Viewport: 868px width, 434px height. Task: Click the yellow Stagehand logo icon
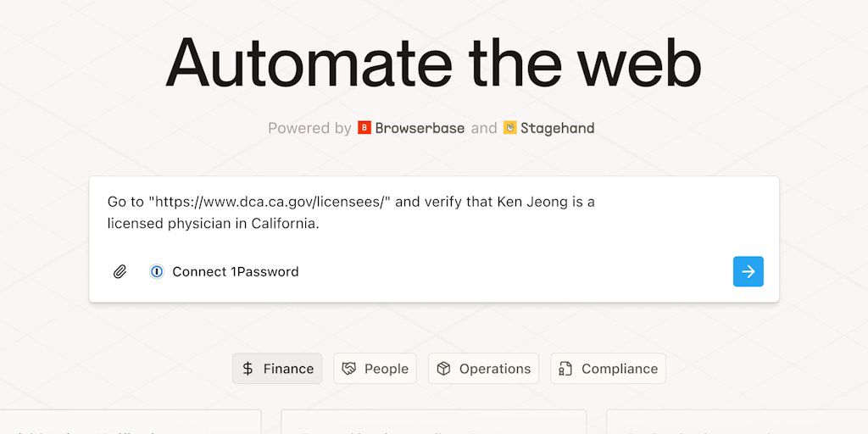pos(509,128)
